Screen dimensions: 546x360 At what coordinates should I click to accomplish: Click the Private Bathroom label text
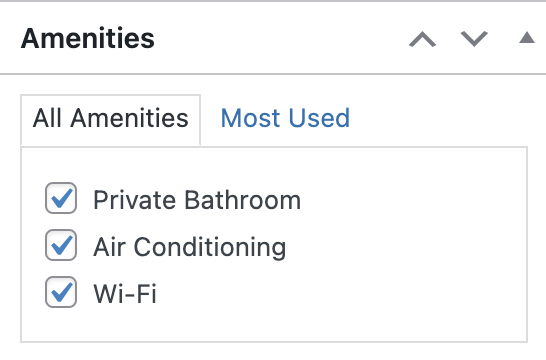[197, 200]
